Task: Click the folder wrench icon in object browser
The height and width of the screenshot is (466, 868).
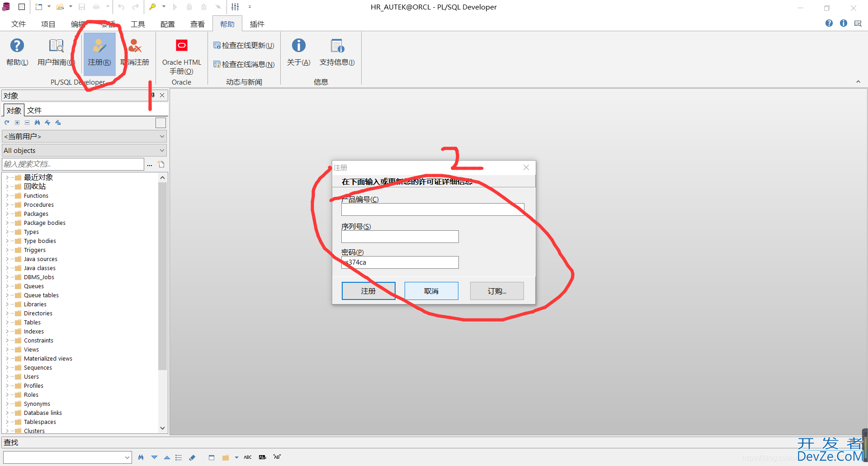Action: pos(58,123)
